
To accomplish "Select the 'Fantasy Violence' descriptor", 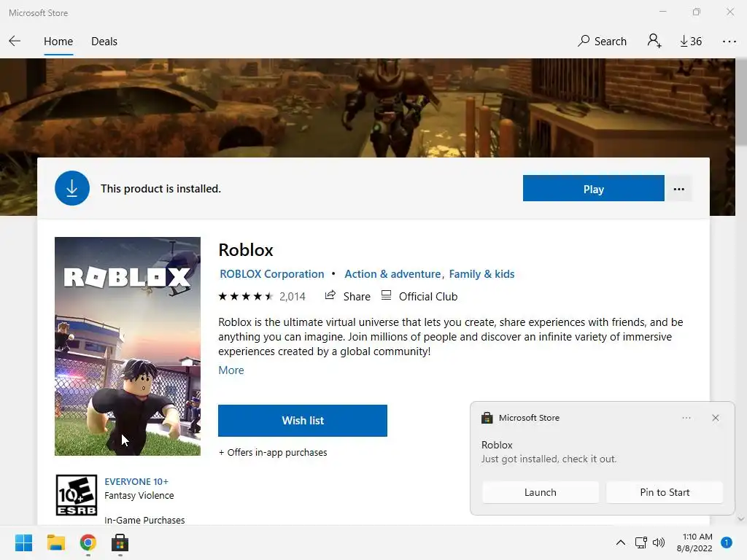I will pos(139,496).
